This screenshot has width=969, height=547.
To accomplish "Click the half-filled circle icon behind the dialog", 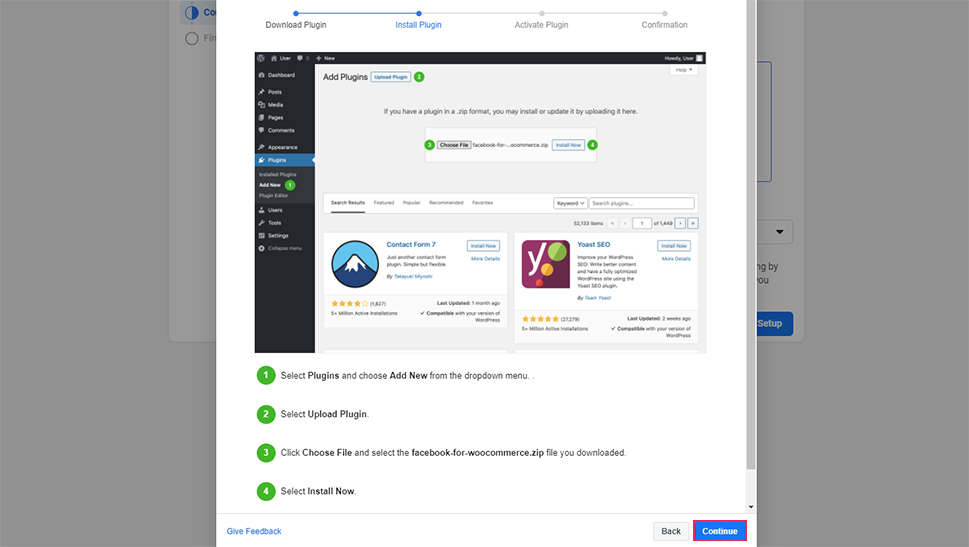I will pyautogui.click(x=192, y=12).
